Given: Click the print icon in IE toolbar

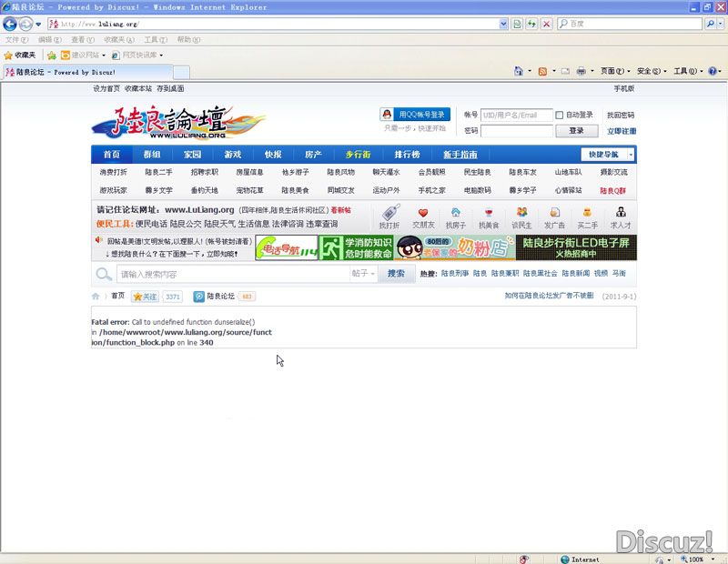Looking at the screenshot, I should (581, 71).
